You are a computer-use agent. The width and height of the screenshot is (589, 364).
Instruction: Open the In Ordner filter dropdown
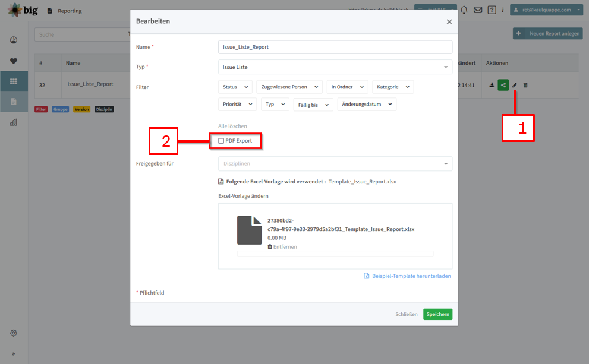[x=347, y=87]
